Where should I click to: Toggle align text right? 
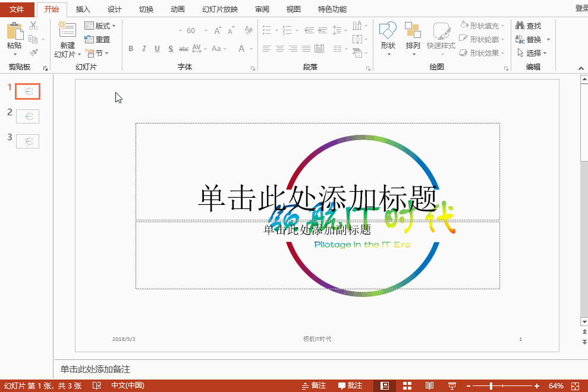(293, 48)
